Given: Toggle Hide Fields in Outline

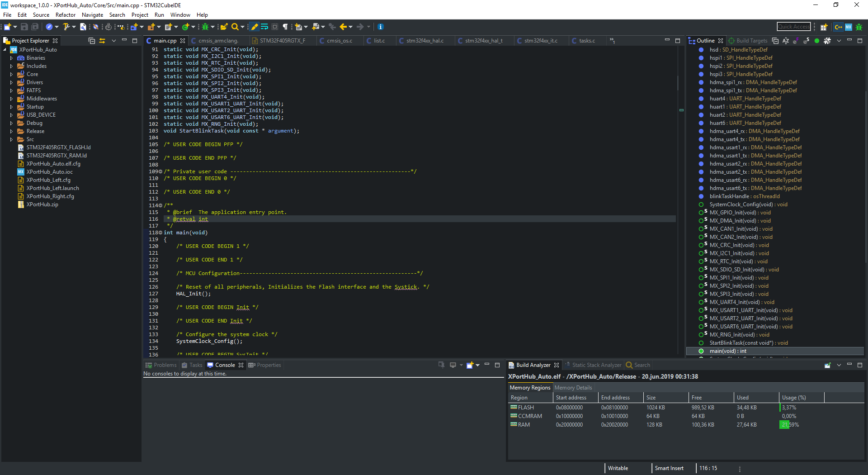Looking at the screenshot, I should 796,41.
